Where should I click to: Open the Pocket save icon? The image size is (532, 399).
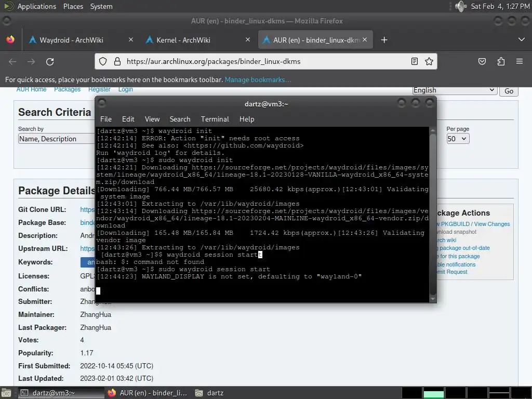pos(482,61)
